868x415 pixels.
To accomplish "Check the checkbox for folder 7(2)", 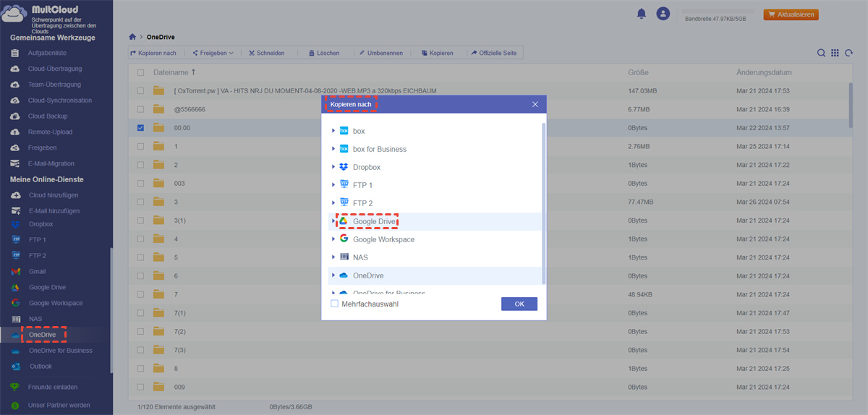I will (x=140, y=332).
